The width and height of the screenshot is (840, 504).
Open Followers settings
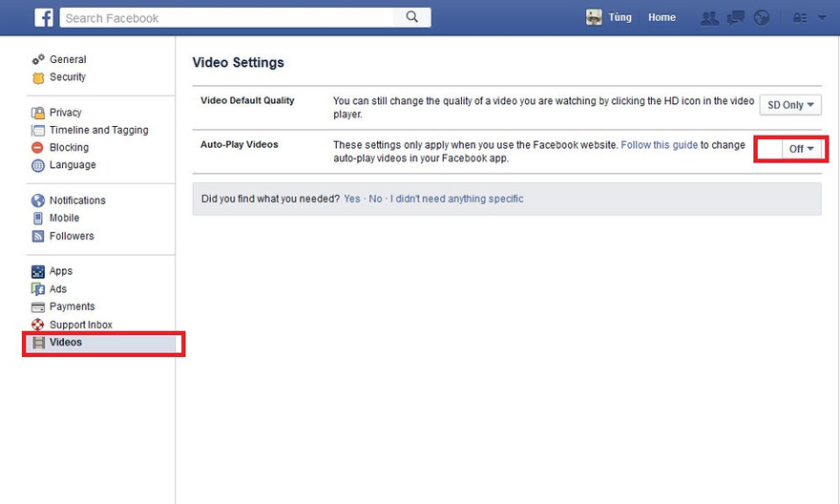[x=72, y=236]
